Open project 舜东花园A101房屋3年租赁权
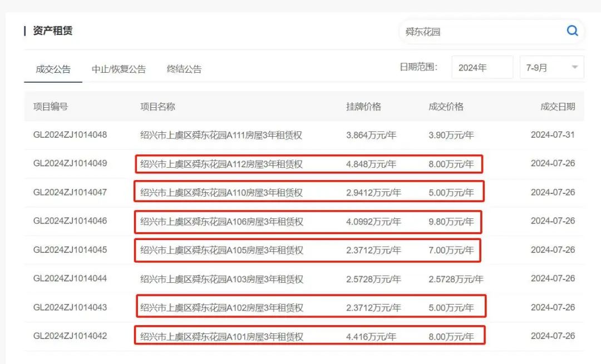This screenshot has height=364, width=601. [221, 337]
